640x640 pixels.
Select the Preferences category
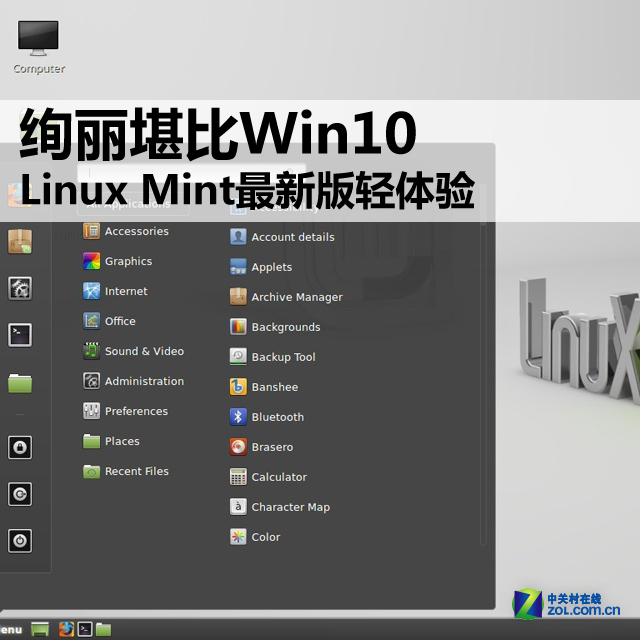(x=126, y=411)
